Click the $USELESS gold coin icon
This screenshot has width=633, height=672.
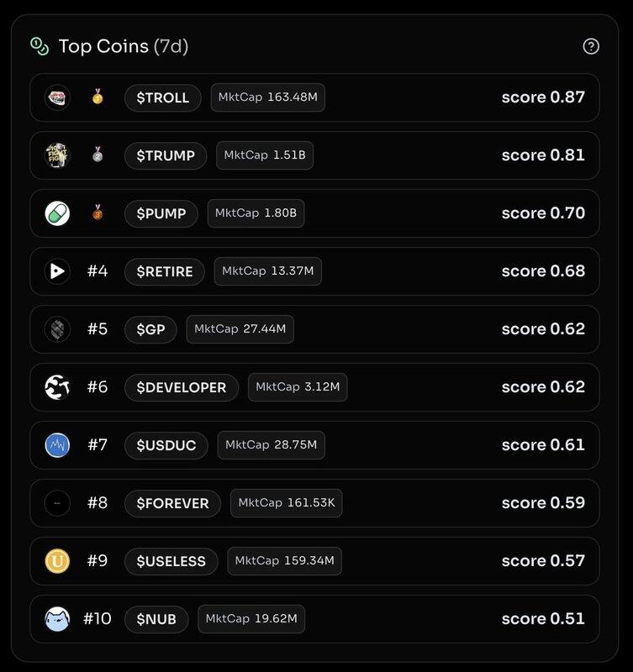click(57, 561)
